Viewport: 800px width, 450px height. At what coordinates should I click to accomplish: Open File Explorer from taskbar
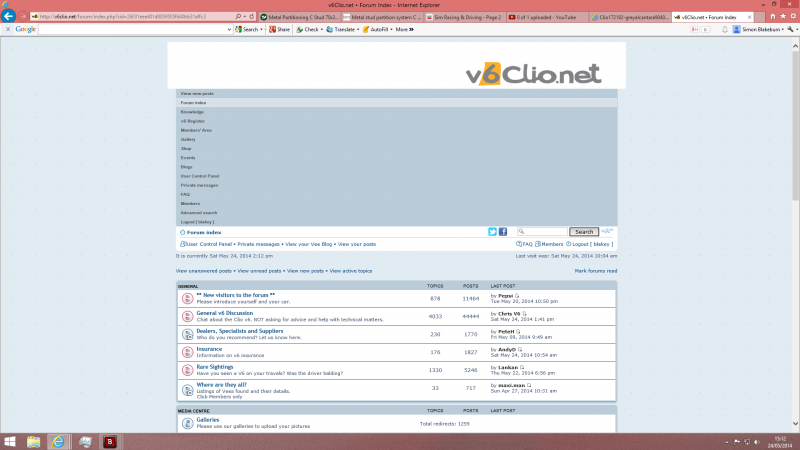(34, 441)
